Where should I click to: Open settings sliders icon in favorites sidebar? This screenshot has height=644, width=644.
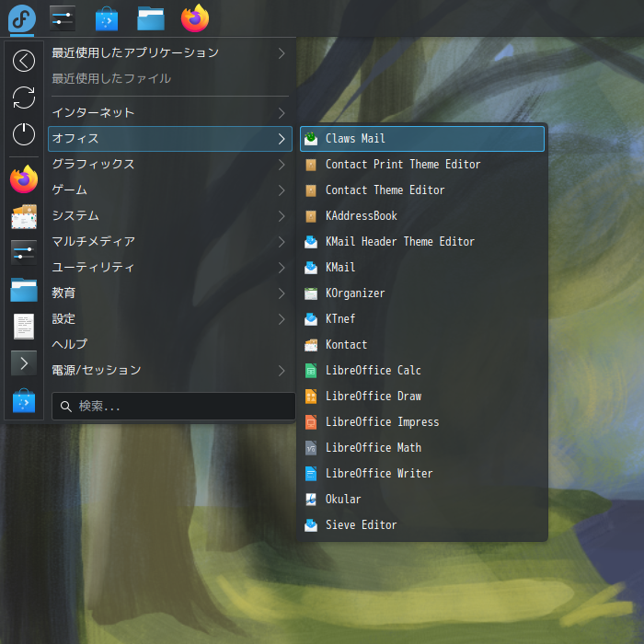pos(24,253)
